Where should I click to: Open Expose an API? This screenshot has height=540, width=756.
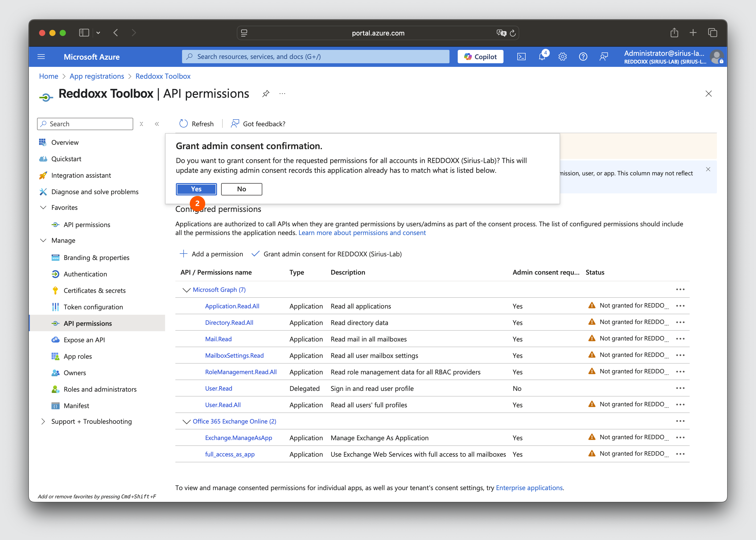[x=84, y=340]
